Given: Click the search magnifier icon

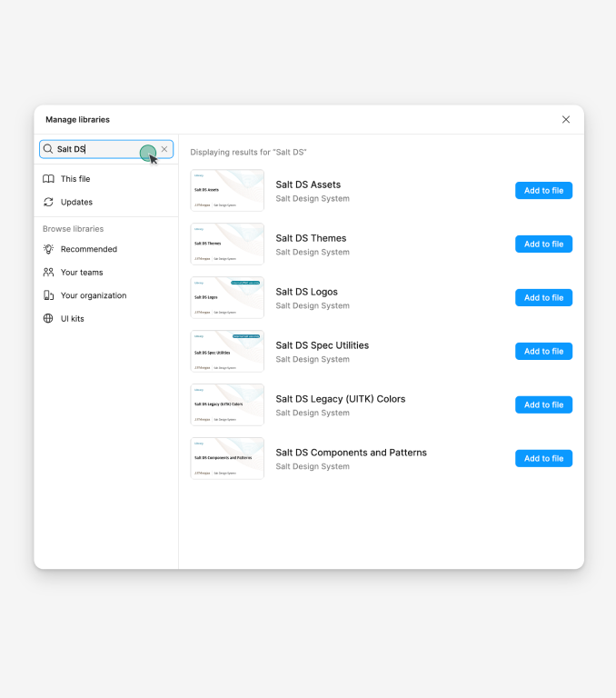Looking at the screenshot, I should [48, 149].
